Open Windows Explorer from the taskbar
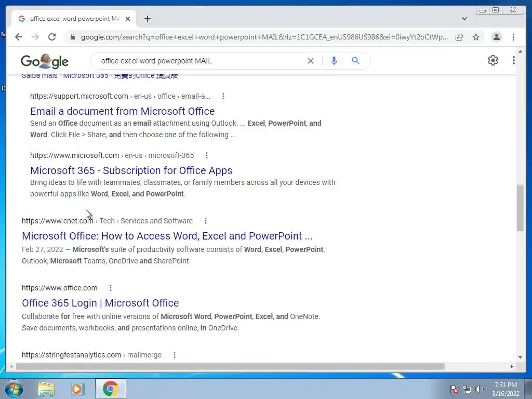The width and height of the screenshot is (532, 399). click(46, 389)
